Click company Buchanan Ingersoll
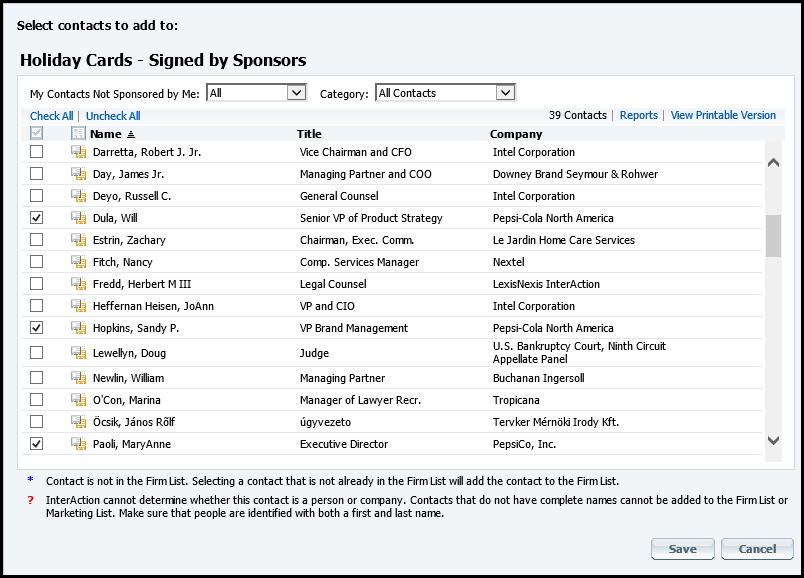 point(538,378)
